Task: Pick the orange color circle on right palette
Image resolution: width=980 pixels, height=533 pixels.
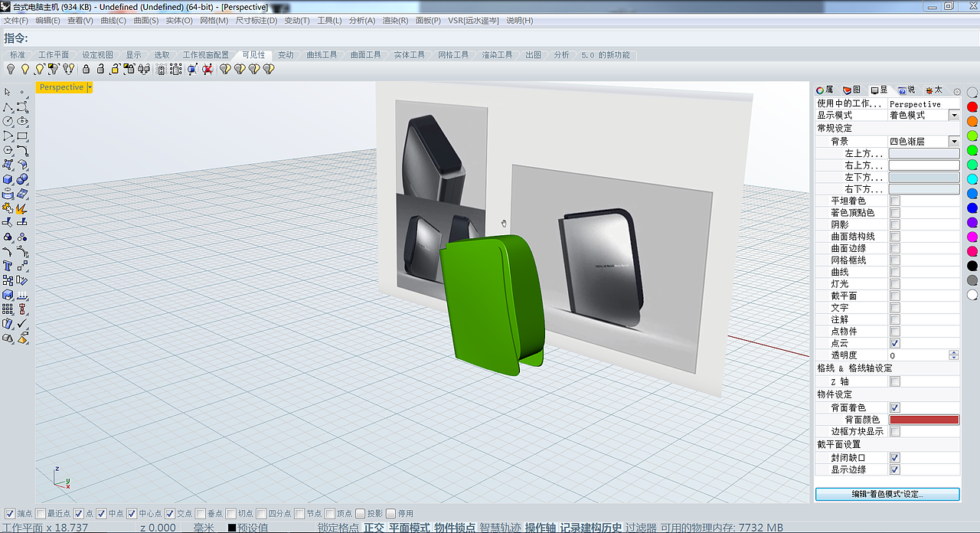Action: [972, 121]
